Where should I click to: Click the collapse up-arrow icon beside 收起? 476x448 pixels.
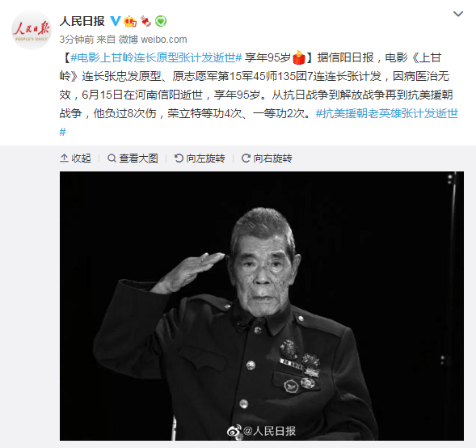click(x=64, y=158)
